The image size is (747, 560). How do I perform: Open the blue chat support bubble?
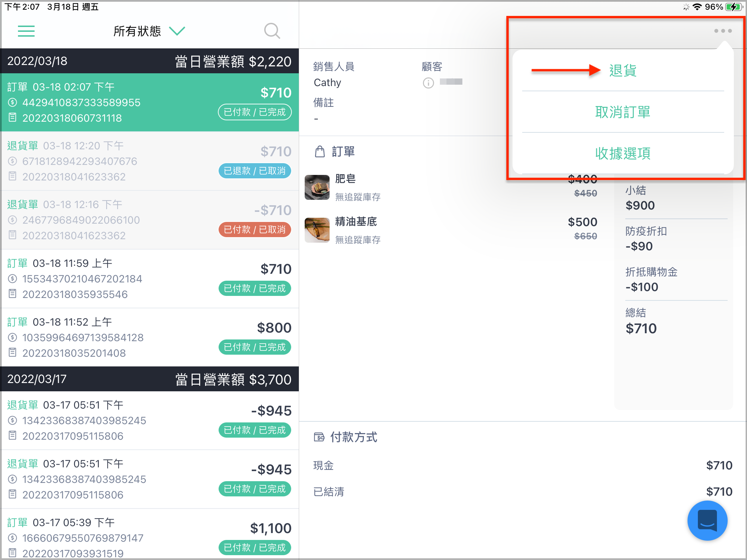click(707, 520)
